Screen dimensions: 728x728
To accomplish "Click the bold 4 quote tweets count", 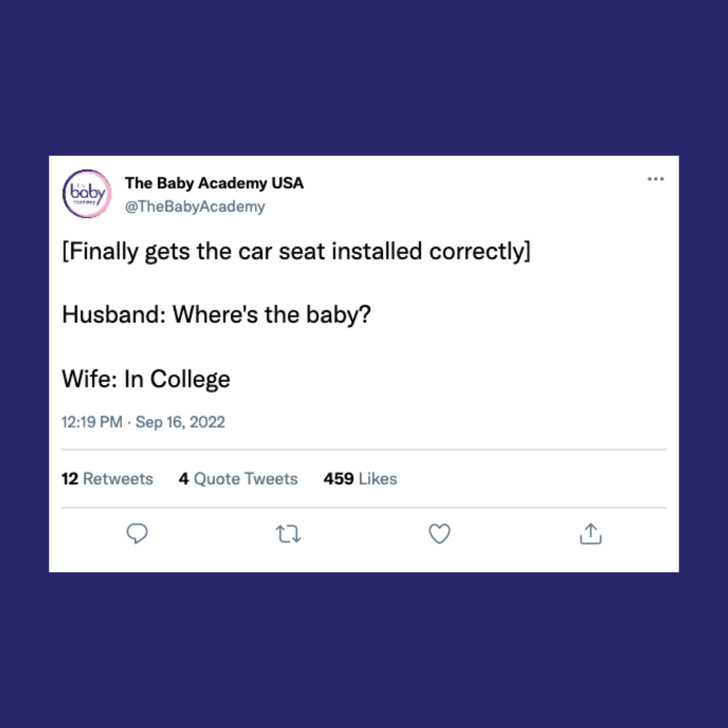I will pyautogui.click(x=184, y=479).
